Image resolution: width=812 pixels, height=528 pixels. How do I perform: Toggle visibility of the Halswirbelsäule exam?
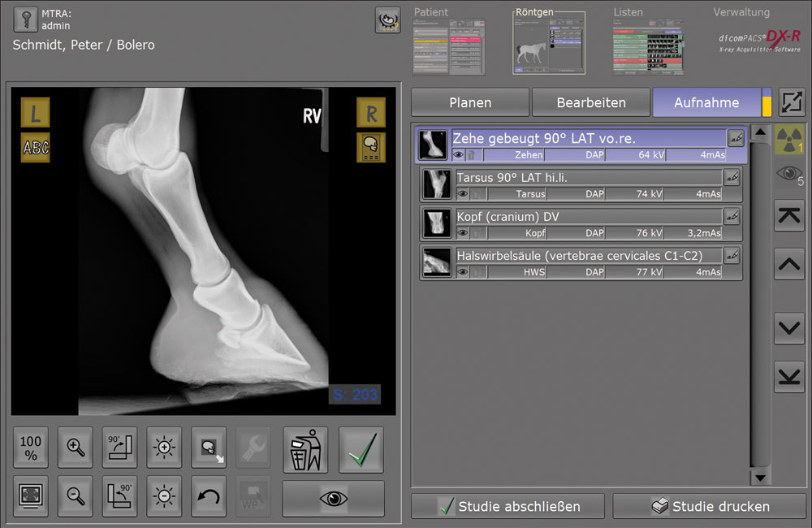coord(463,272)
